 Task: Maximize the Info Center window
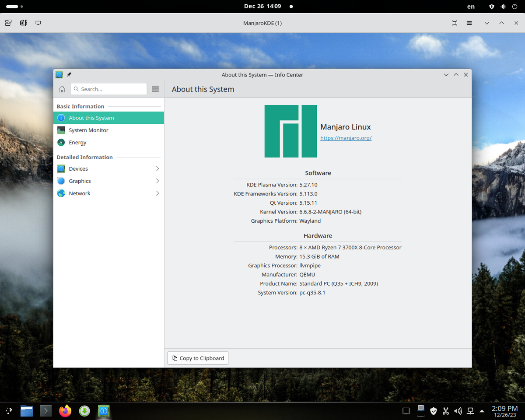click(456, 75)
